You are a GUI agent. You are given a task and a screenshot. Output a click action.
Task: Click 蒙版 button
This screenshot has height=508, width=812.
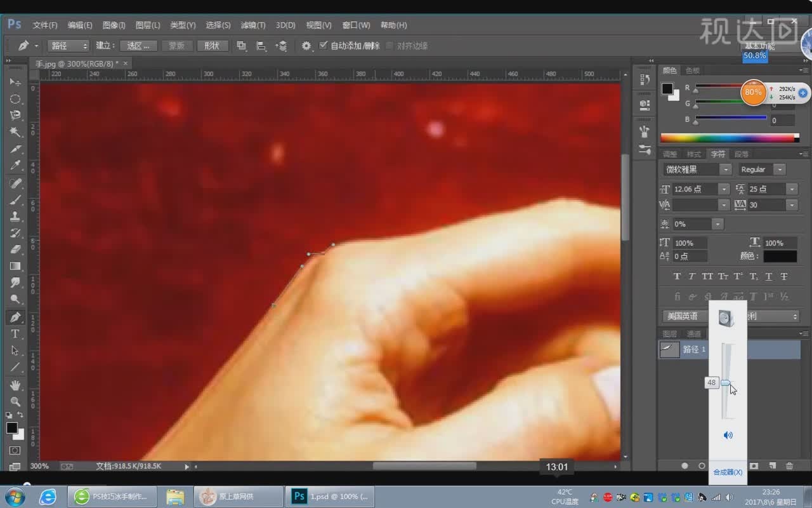coord(177,46)
